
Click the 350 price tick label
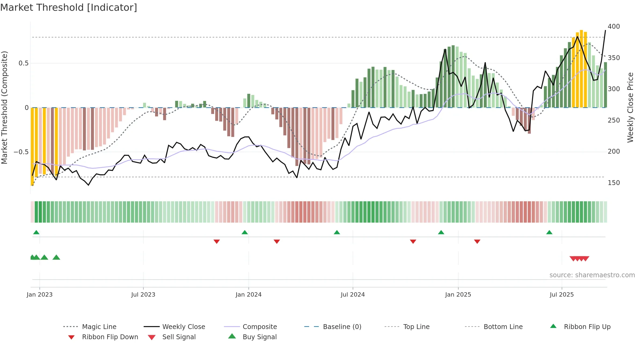tap(614, 58)
